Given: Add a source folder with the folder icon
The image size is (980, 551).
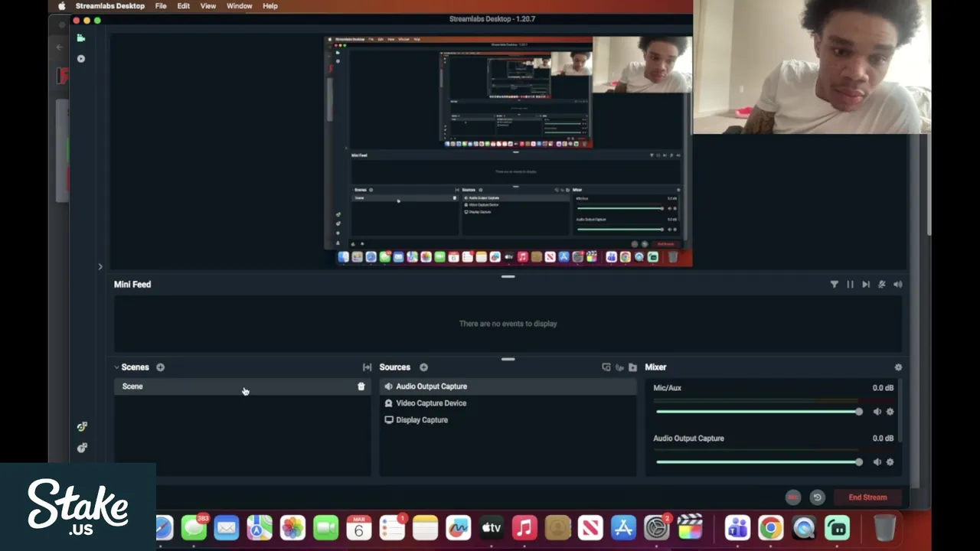Looking at the screenshot, I should pyautogui.click(x=632, y=367).
